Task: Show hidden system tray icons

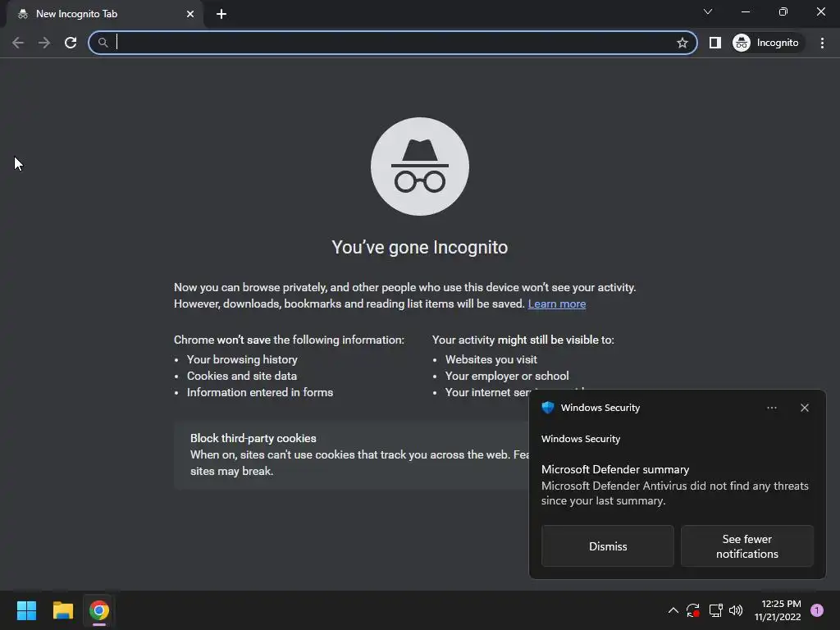Action: (673, 610)
